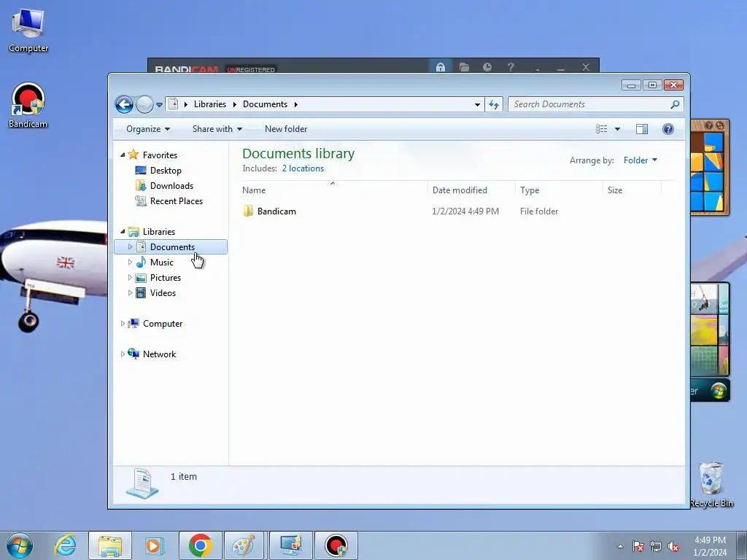Screen dimensions: 747x560
Task: Select Network in navigation pane
Action: pyautogui.click(x=160, y=354)
